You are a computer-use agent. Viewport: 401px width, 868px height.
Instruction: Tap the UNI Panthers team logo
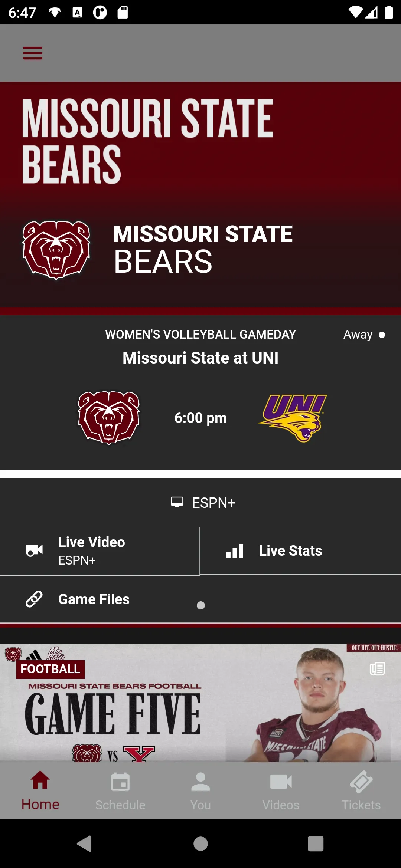[x=293, y=418]
